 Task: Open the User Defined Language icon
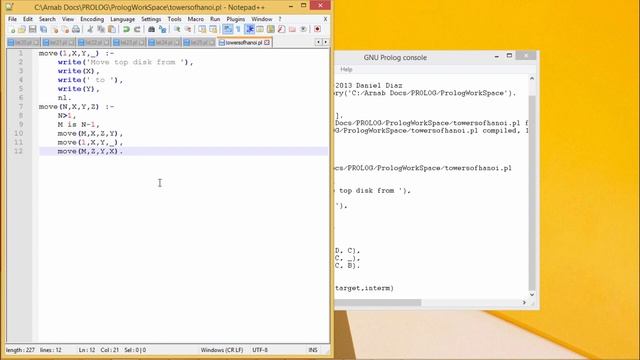pyautogui.click(x=260, y=29)
